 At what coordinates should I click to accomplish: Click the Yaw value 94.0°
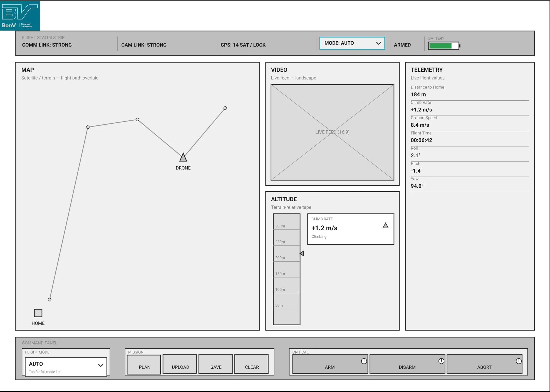point(417,186)
